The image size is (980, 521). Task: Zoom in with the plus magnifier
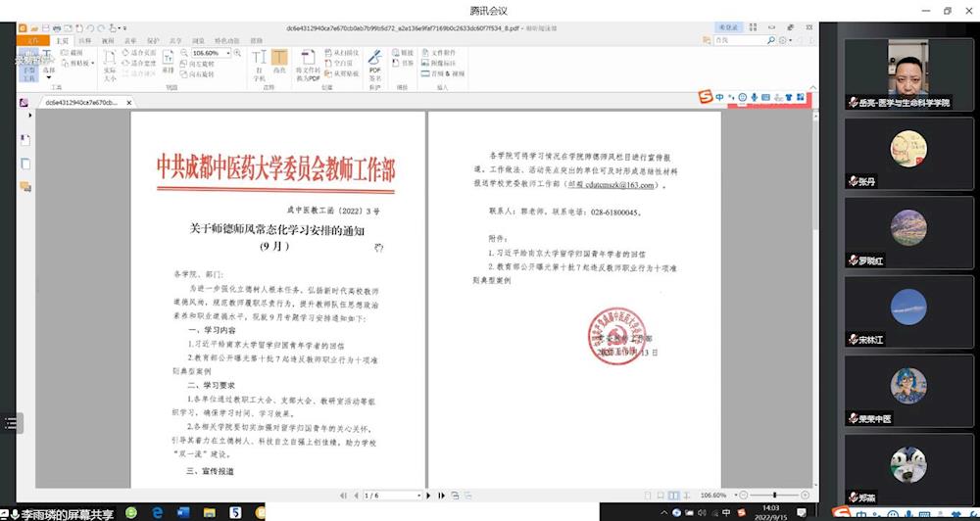[237, 53]
